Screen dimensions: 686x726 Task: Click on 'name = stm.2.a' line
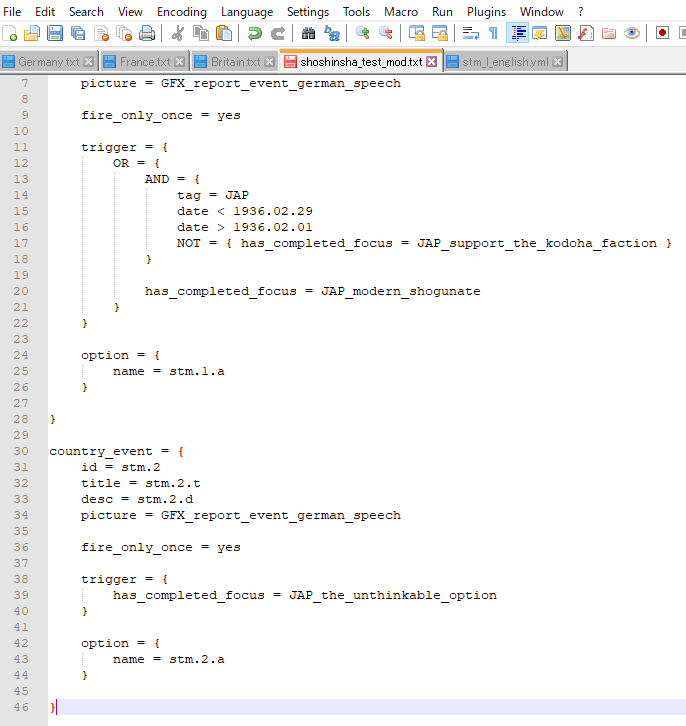point(168,659)
